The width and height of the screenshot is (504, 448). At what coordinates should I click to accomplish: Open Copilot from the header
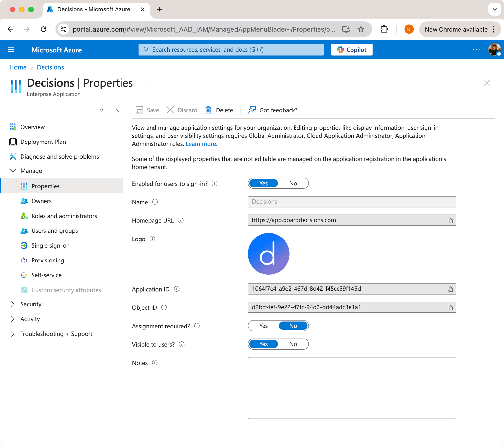point(351,50)
